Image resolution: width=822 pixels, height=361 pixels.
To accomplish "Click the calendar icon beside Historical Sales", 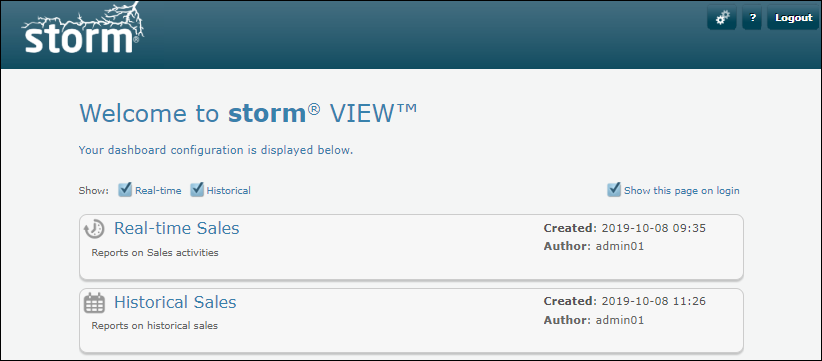I will point(94,303).
